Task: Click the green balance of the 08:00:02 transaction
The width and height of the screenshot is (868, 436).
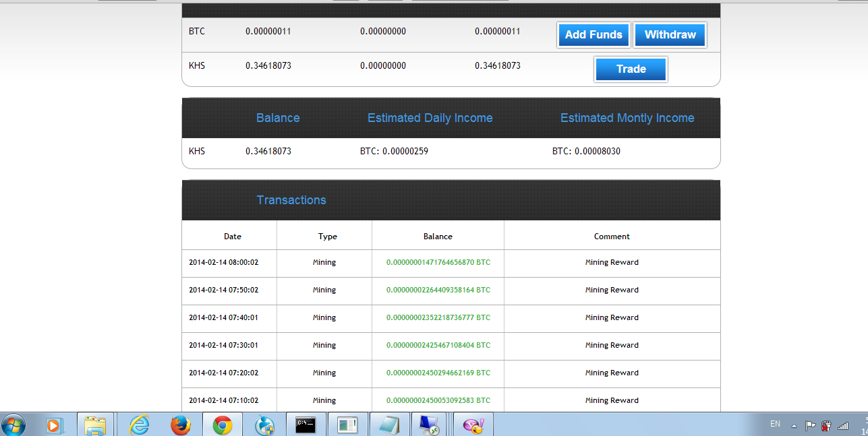Action: pos(438,262)
